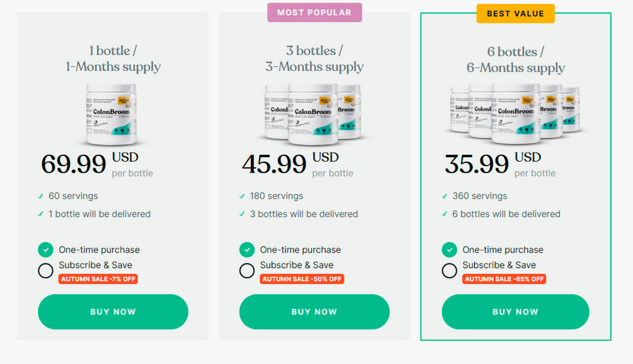Click Buy Now under the 3 bottles plan
The image size is (633, 364).
pos(315,312)
